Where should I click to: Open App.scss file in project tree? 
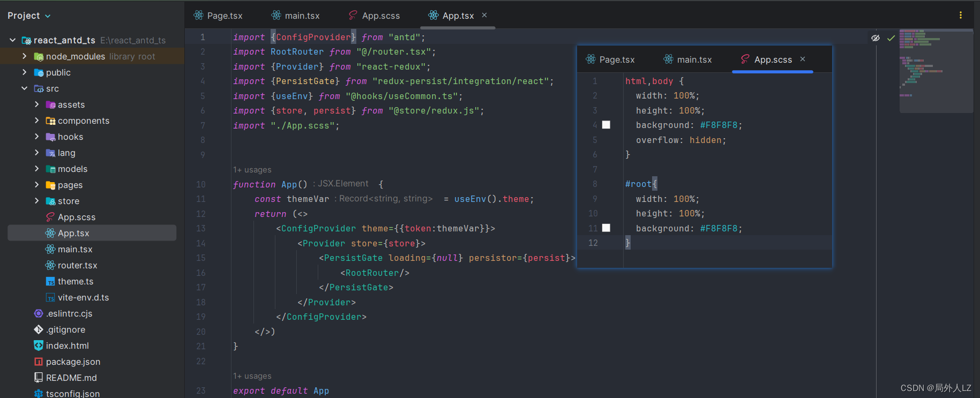[77, 217]
